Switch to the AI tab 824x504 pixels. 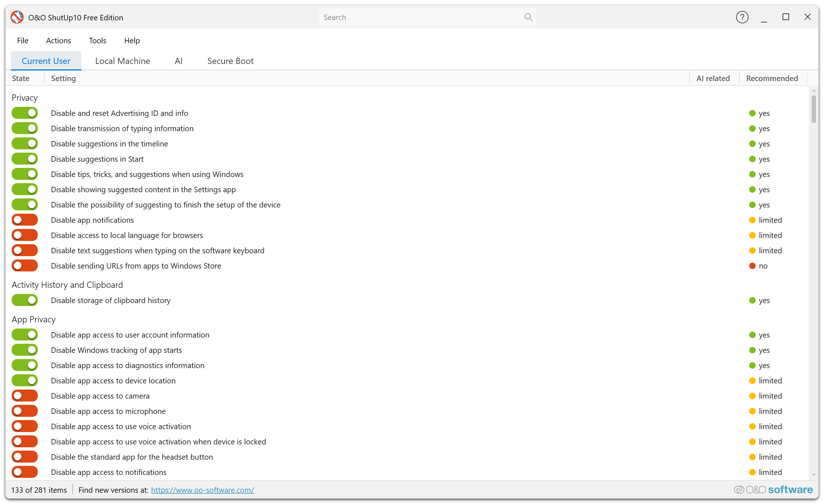(178, 61)
